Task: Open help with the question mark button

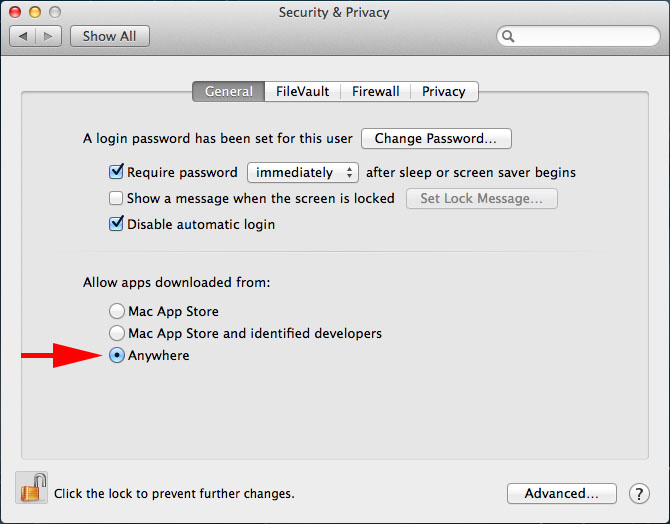Action: (639, 493)
